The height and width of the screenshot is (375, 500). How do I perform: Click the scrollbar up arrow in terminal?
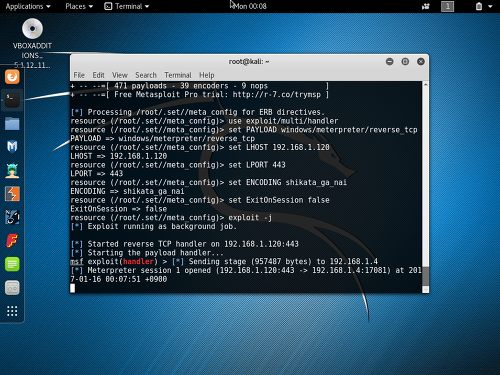click(426, 85)
